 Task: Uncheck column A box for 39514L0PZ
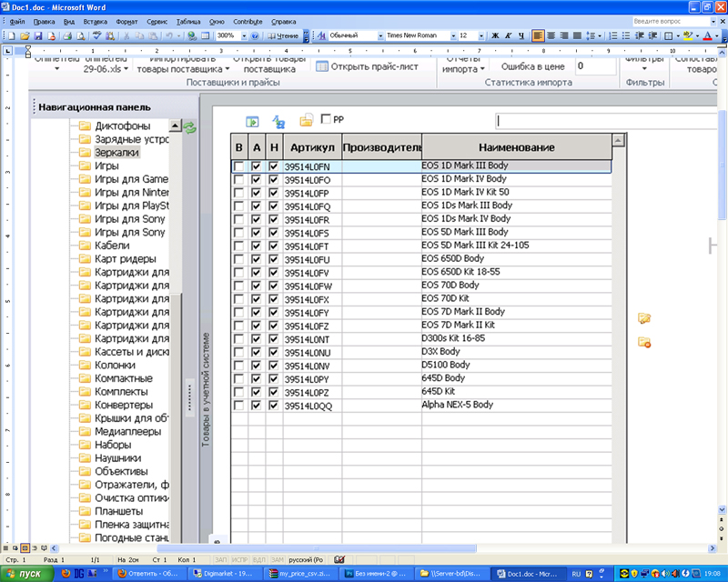pyautogui.click(x=256, y=392)
